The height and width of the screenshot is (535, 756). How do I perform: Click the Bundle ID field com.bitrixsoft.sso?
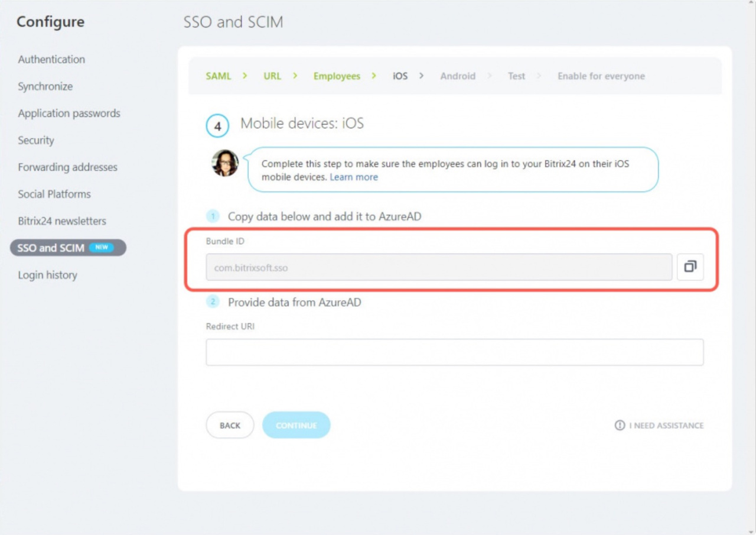tap(439, 267)
